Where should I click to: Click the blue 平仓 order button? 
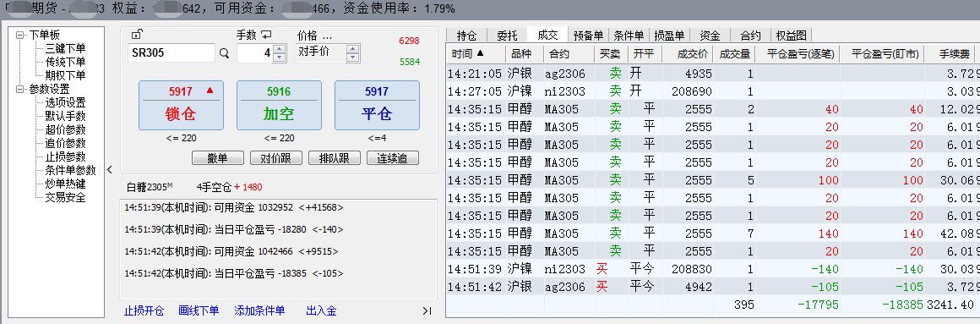coord(377,106)
